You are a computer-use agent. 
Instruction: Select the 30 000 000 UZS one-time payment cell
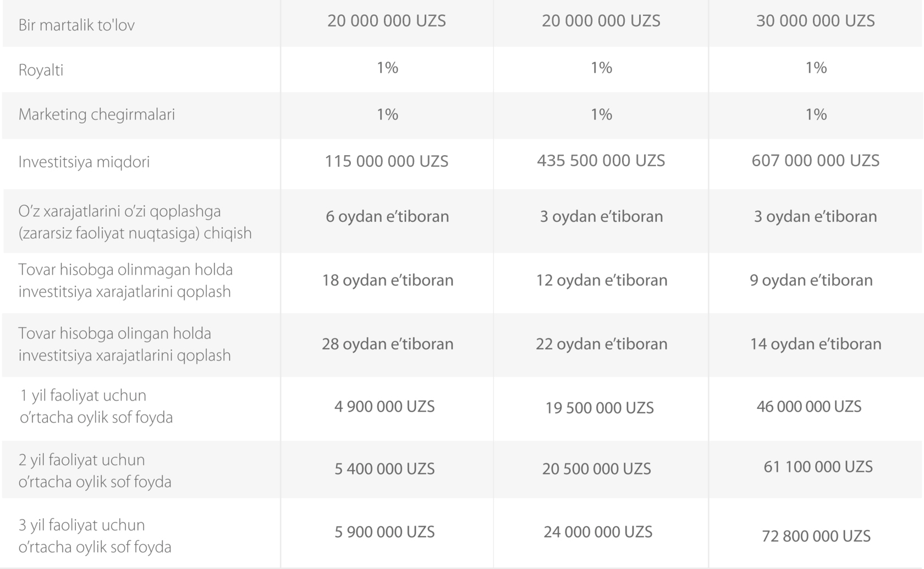click(815, 21)
